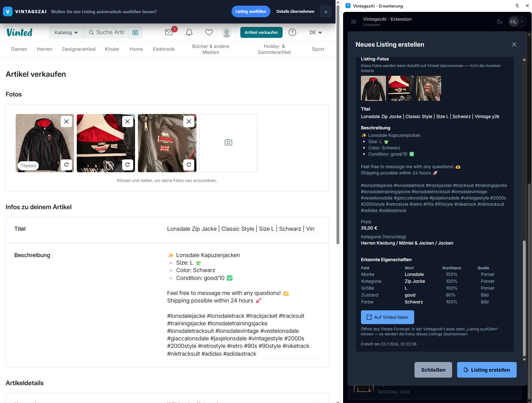The height and width of the screenshot is (403, 532).
Task: Click the Lonsdale value in Marke row
Action: click(x=414, y=274)
